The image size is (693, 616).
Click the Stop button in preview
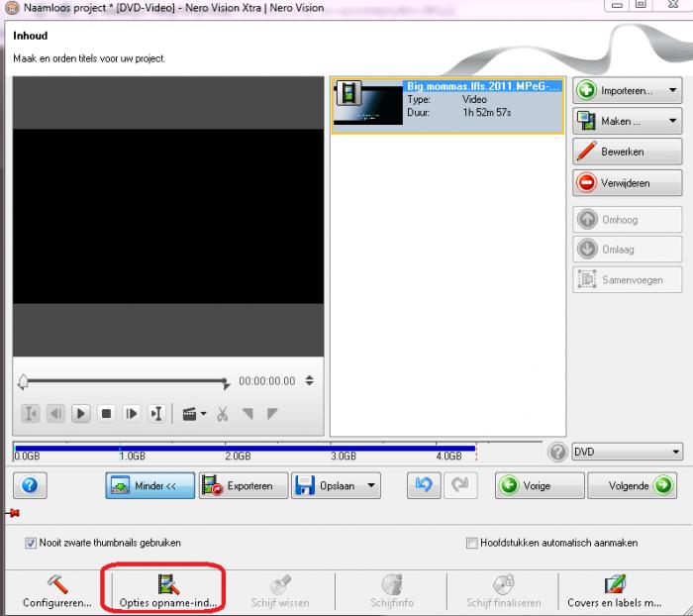click(x=106, y=414)
